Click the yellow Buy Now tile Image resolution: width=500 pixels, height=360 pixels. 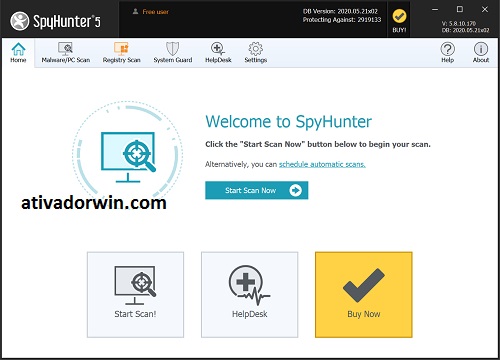(364, 295)
